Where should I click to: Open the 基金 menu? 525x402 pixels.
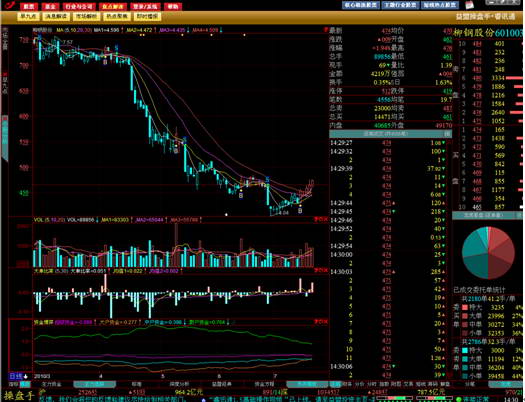point(50,6)
